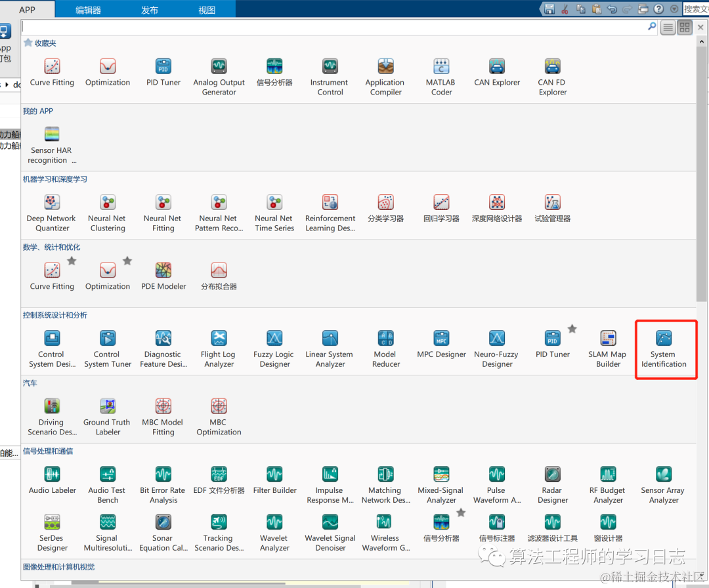Switch to the 发布 tab
709x588 pixels.
[x=149, y=9]
